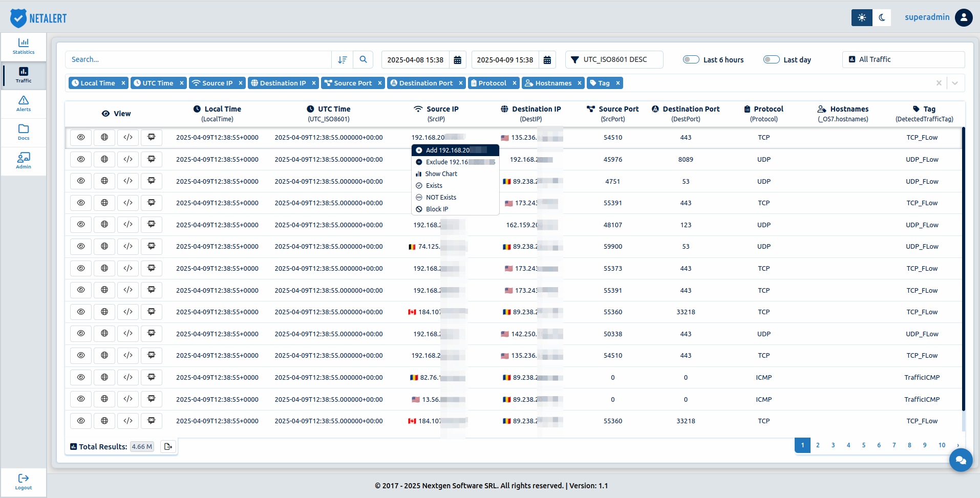Image resolution: width=980 pixels, height=498 pixels.
Task: Go to results page 2
Action: coord(818,445)
